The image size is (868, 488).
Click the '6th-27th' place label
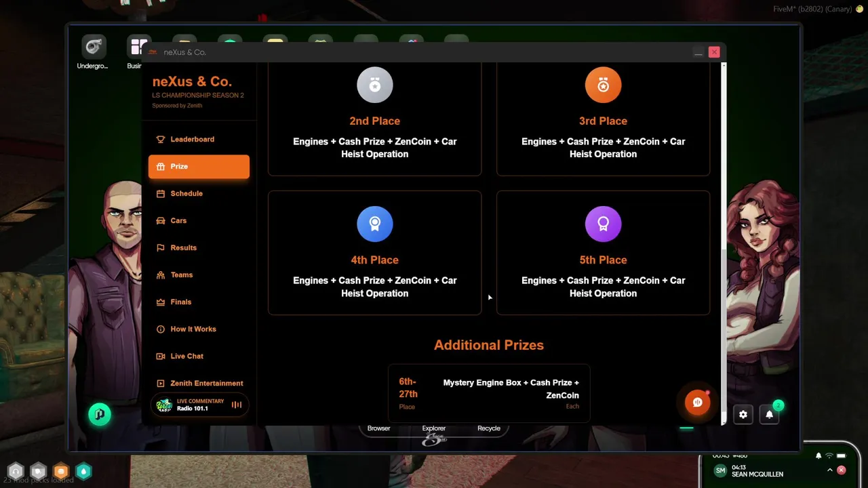click(x=408, y=388)
